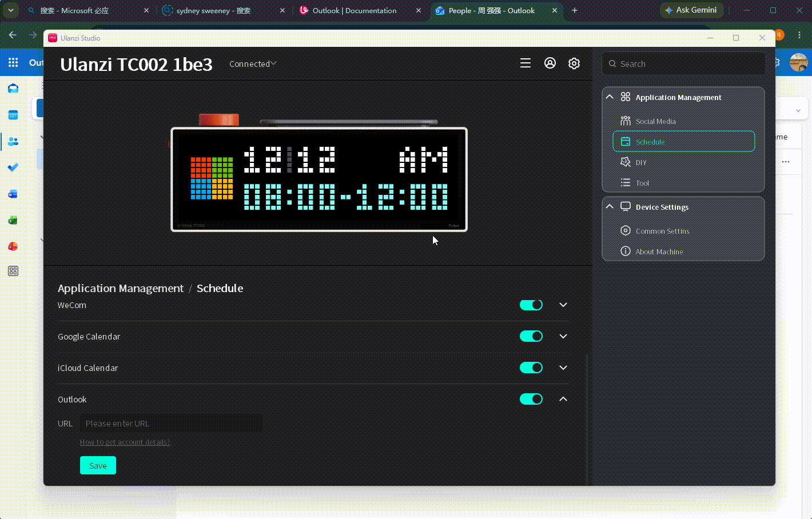The width and height of the screenshot is (812, 519).
Task: Click the About Machine info icon
Action: coord(626,251)
